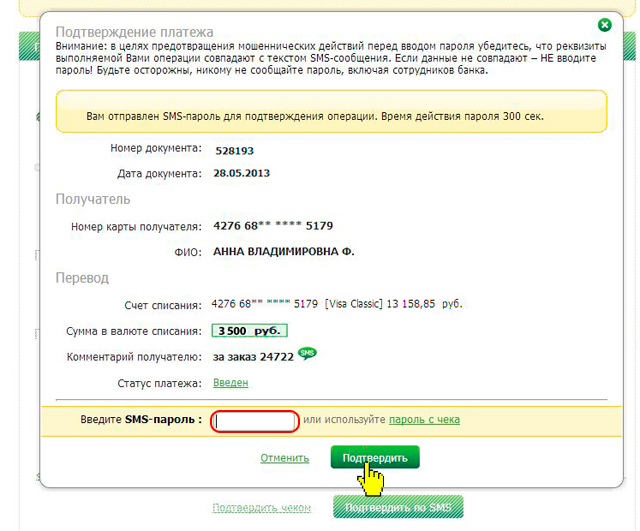Click the green SMS bubble icon
640x531 pixels.
click(307, 354)
